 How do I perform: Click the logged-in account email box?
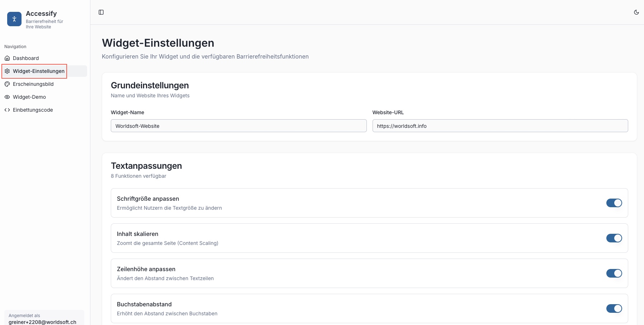pyautogui.click(x=44, y=319)
